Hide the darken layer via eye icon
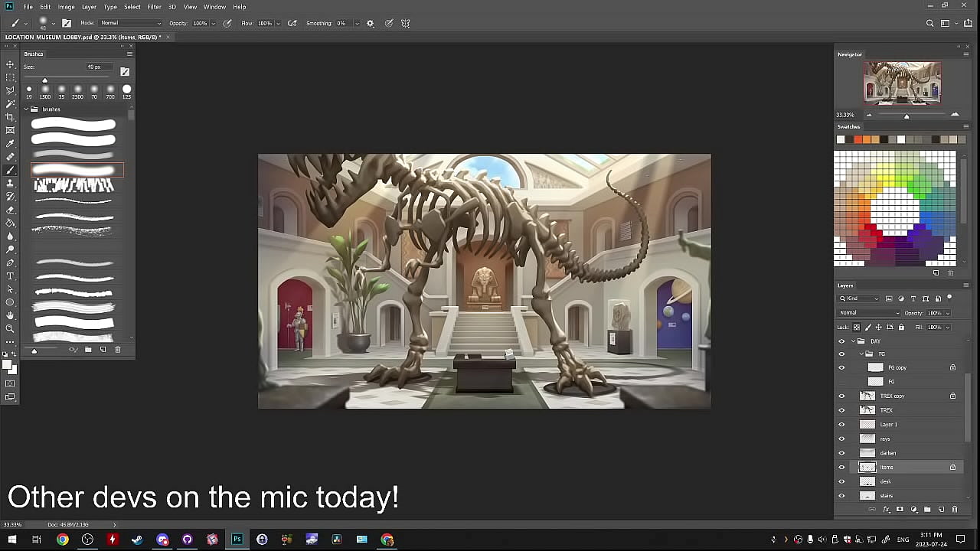The height and width of the screenshot is (551, 980). (841, 453)
